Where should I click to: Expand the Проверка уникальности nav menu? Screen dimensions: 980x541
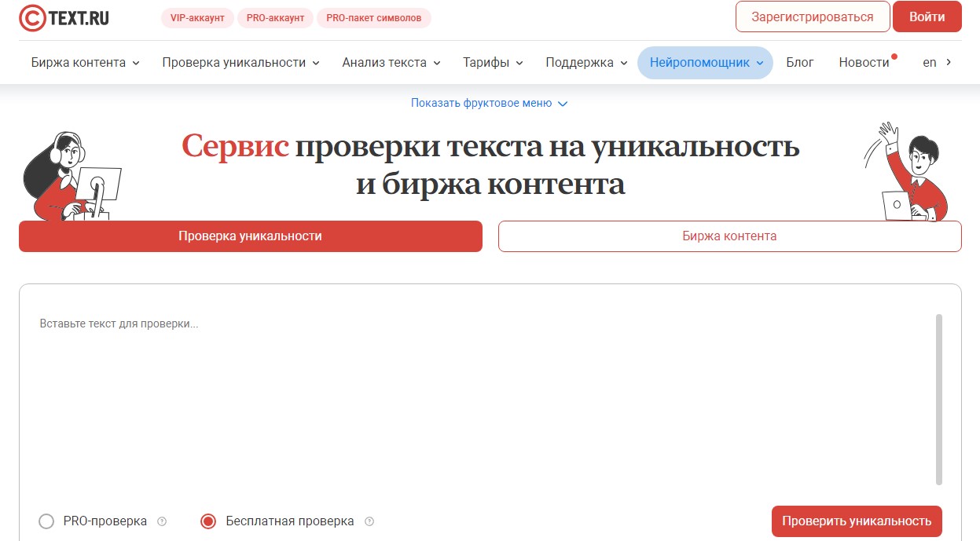pyautogui.click(x=240, y=63)
